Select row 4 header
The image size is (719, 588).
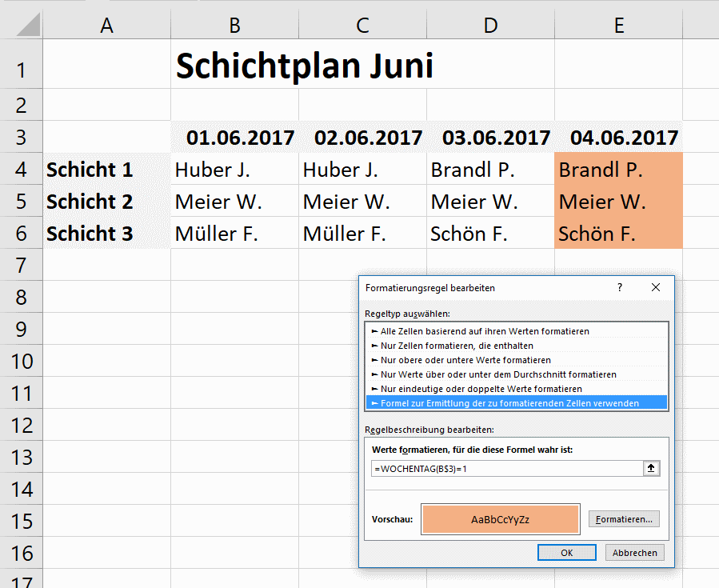pos(21,169)
